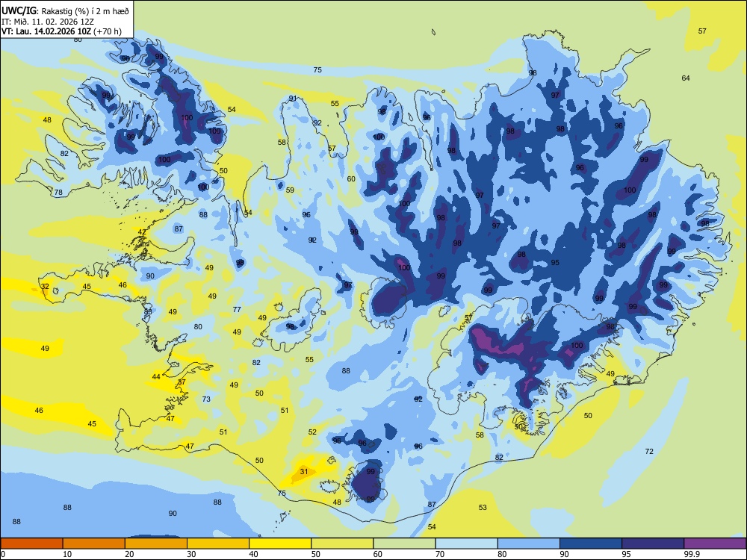This screenshot has height=560, width=747.
Task: Click the '99.9' legend scale label
Action: (692, 554)
